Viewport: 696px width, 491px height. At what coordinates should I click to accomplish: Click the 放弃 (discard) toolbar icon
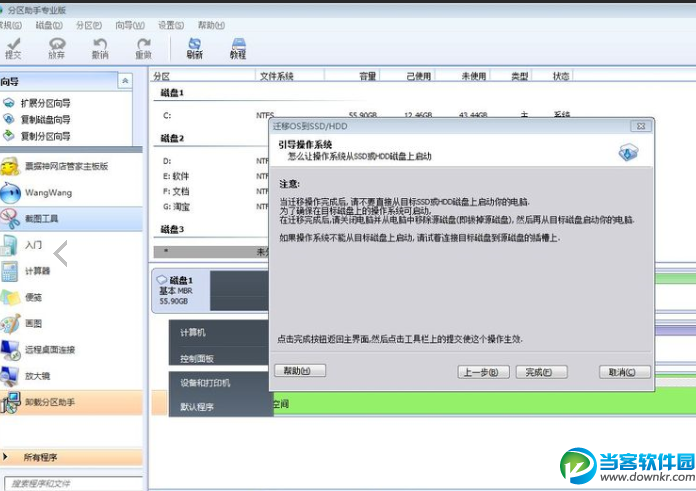[57, 48]
